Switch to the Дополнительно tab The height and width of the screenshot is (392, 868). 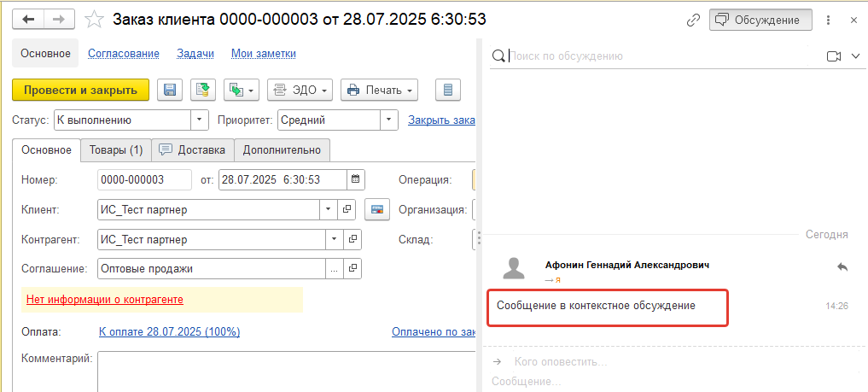(x=282, y=150)
